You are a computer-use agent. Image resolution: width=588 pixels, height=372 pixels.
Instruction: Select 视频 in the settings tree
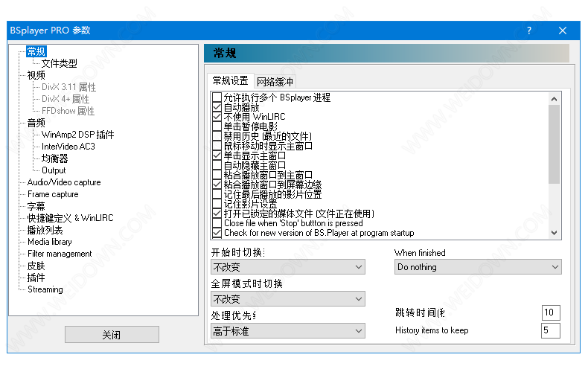pyautogui.click(x=36, y=75)
